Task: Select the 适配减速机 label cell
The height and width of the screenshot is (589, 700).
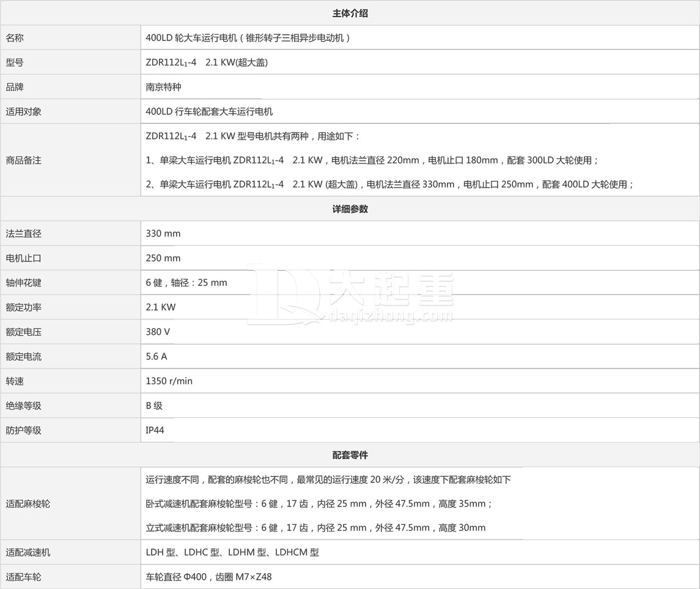Action: pos(70,552)
